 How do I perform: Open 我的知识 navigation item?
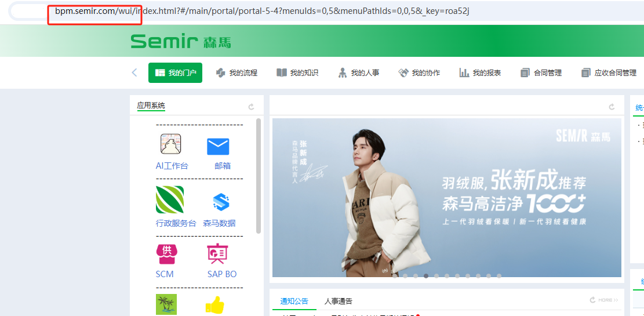pos(298,72)
